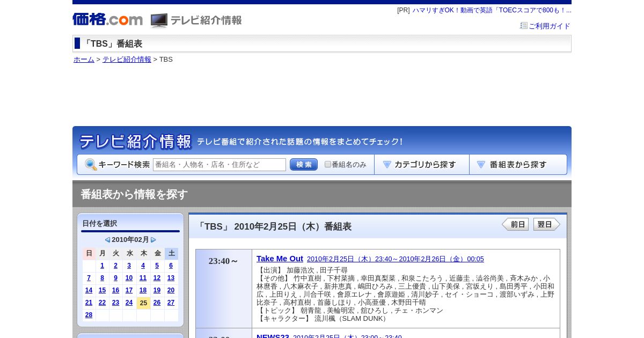This screenshot has width=644, height=338.
Task: Click the 価格.com logo
Action: 107,19
